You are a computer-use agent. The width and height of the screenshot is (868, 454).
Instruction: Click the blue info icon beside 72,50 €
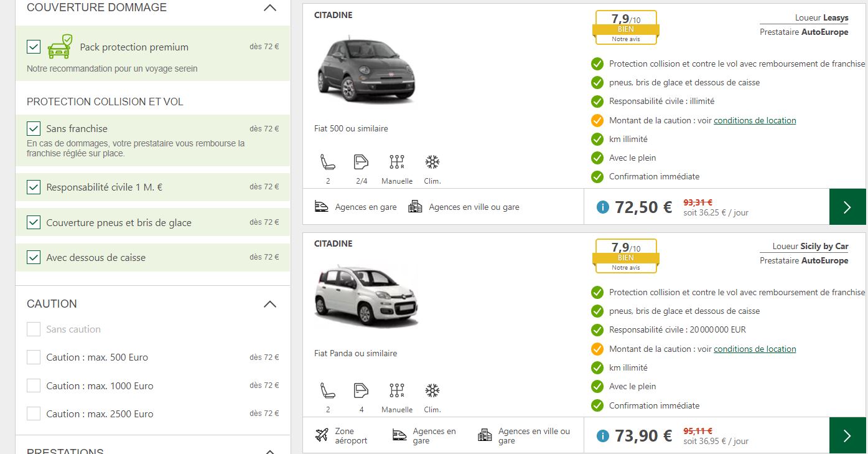tap(602, 207)
